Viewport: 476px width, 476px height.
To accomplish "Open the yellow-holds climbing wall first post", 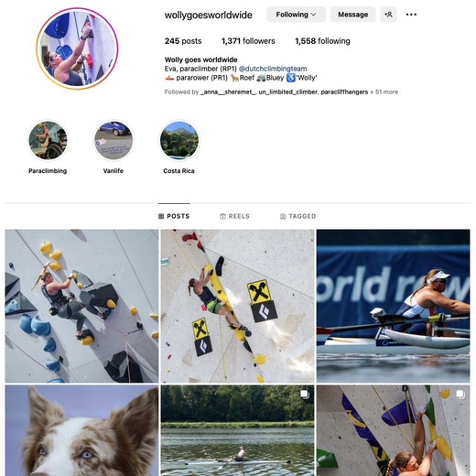I will coord(81,306).
